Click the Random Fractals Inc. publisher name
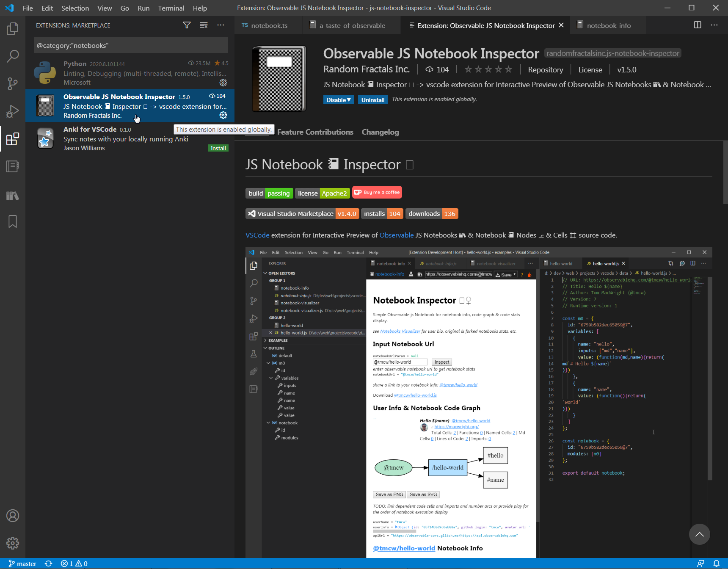The image size is (728, 569). tap(366, 69)
